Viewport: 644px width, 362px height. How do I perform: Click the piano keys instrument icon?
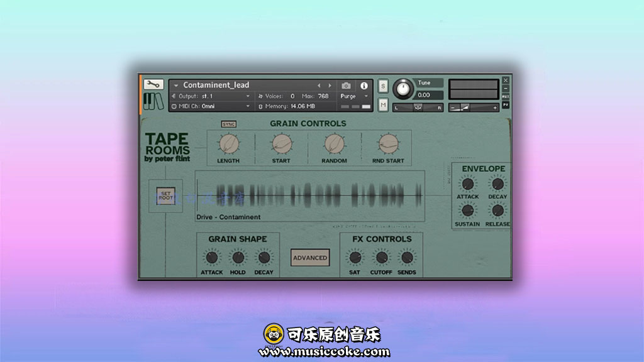pos(153,101)
